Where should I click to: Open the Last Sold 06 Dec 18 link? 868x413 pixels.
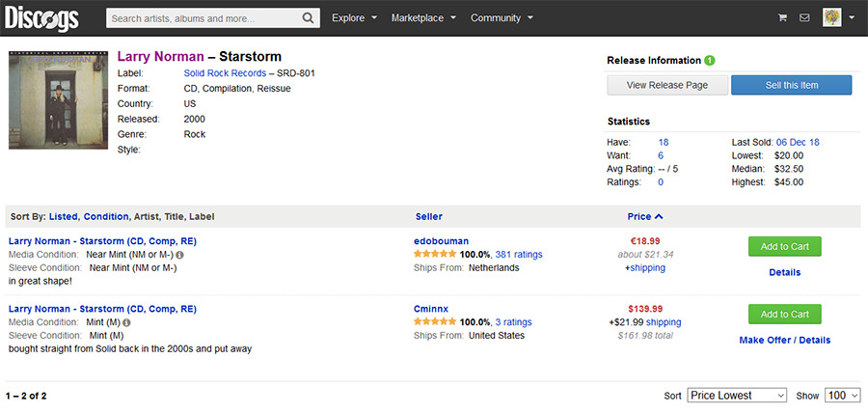798,142
